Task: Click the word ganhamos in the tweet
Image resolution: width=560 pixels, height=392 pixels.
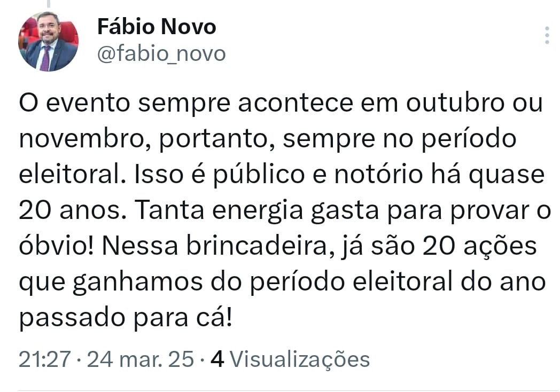Action: click(137, 283)
